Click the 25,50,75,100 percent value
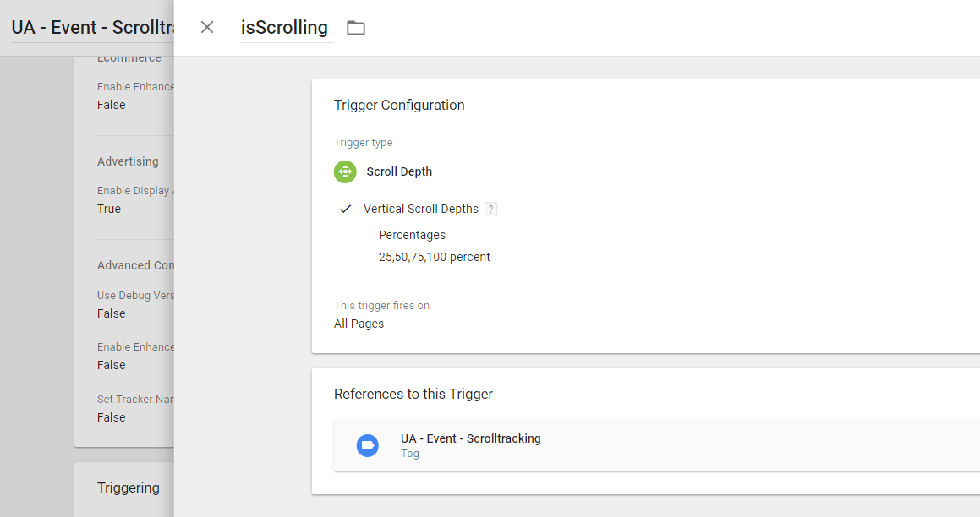The width and height of the screenshot is (980, 517). pyautogui.click(x=434, y=257)
